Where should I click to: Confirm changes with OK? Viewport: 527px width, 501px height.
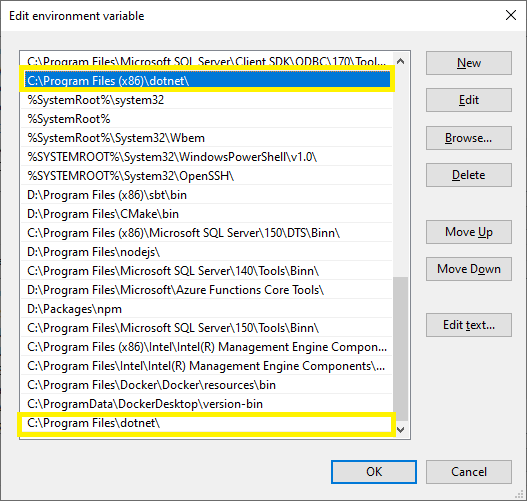(x=374, y=472)
